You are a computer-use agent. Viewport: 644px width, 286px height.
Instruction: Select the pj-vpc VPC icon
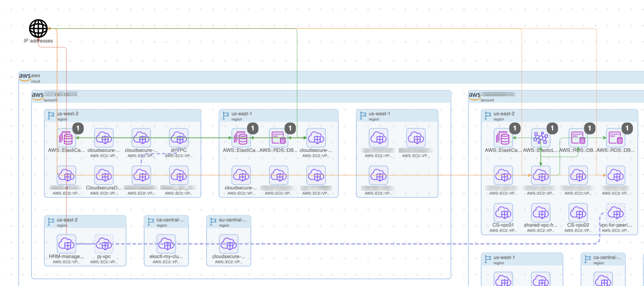pos(104,244)
